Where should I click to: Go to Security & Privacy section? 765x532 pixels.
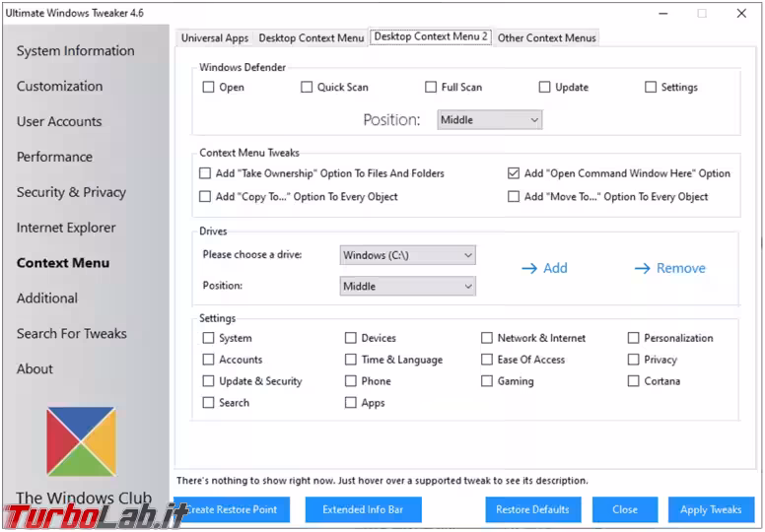click(x=71, y=192)
